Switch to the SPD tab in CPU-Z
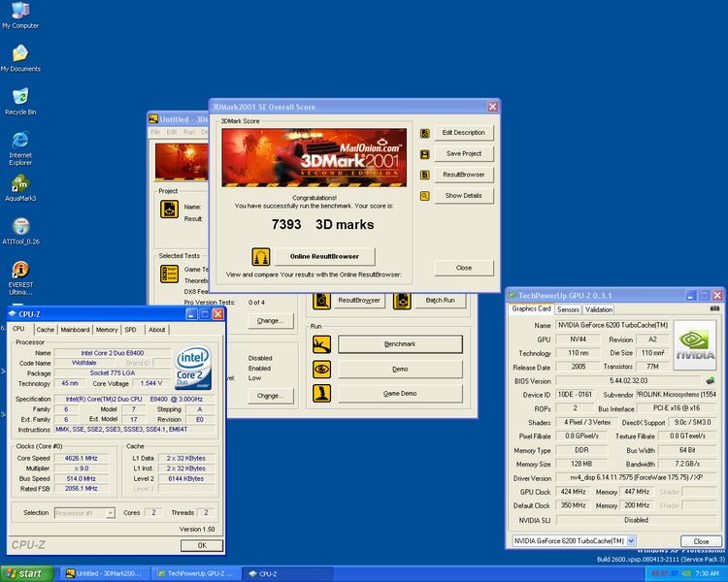The image size is (728, 582). pyautogui.click(x=130, y=330)
